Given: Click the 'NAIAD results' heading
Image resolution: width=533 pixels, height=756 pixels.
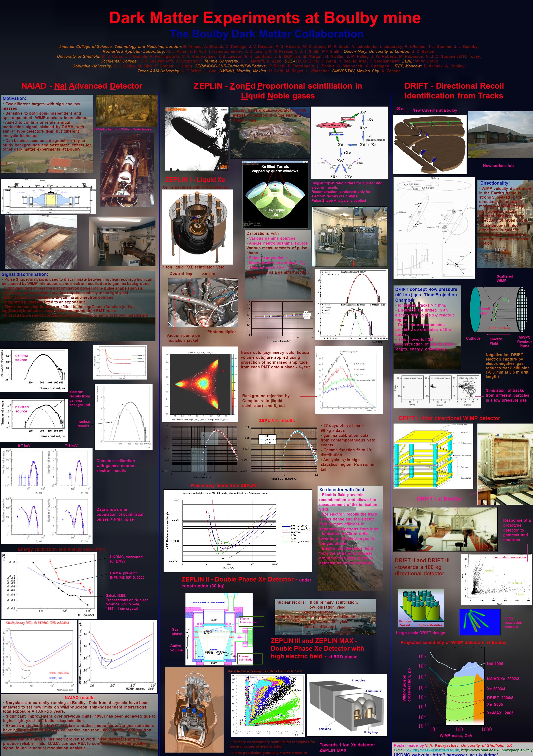Looking at the screenshot, I should pyautogui.click(x=79, y=697).
